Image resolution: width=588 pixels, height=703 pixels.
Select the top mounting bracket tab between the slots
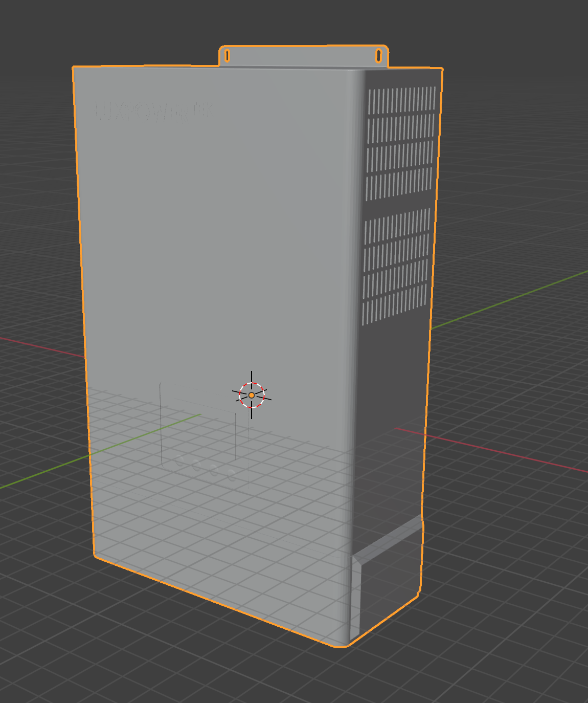click(303, 56)
